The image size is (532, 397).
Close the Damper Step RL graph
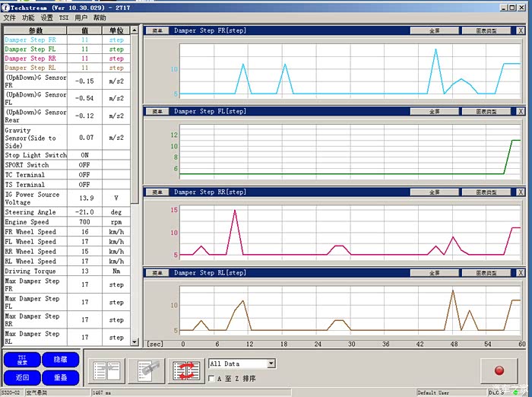[x=521, y=272]
